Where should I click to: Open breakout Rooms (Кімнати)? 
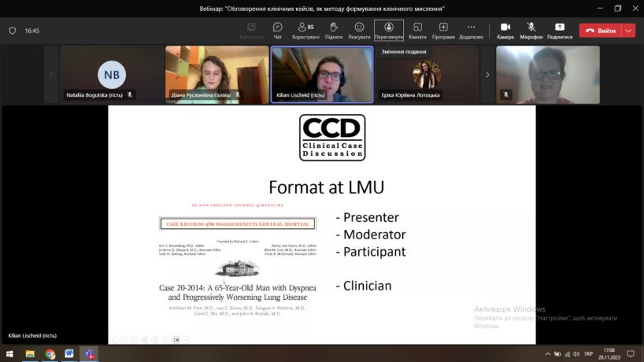pyautogui.click(x=417, y=31)
